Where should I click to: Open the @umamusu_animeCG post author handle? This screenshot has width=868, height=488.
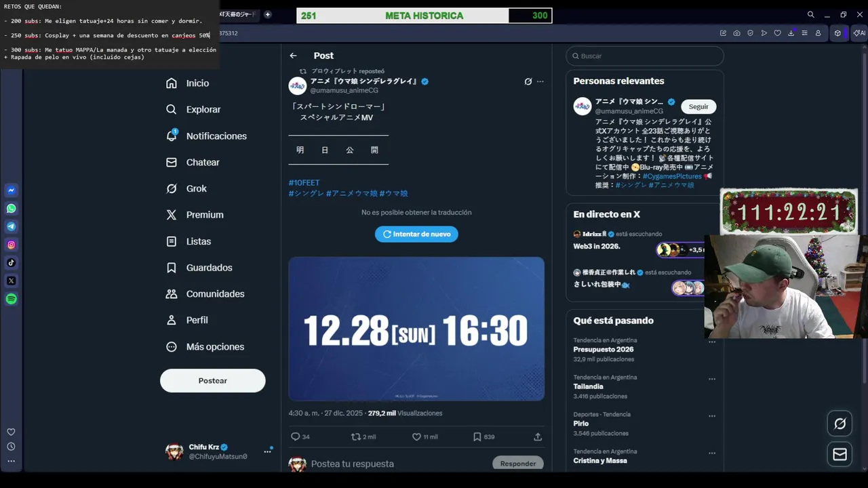(344, 90)
